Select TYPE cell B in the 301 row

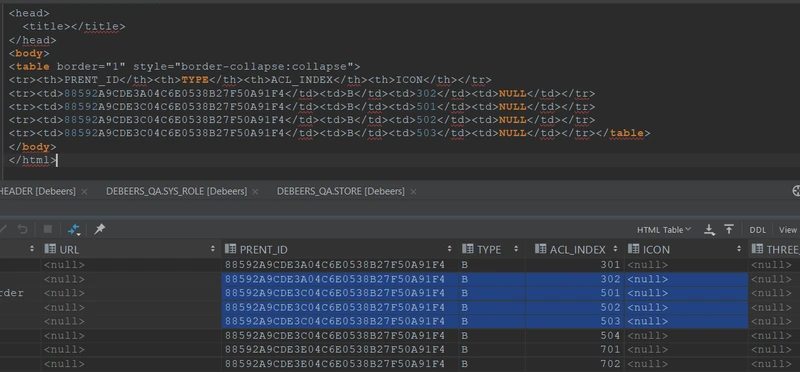tap(491, 265)
